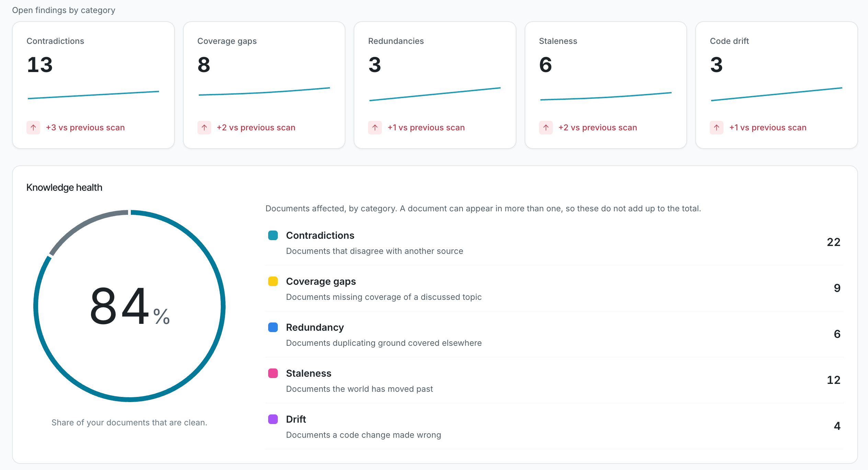Select the Redundancy legend row label
Viewport: 868px width, 470px height.
tap(315, 327)
